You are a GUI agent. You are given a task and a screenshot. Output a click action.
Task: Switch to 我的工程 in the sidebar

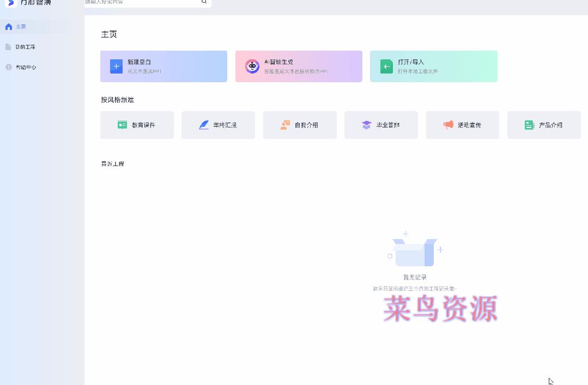click(x=25, y=47)
